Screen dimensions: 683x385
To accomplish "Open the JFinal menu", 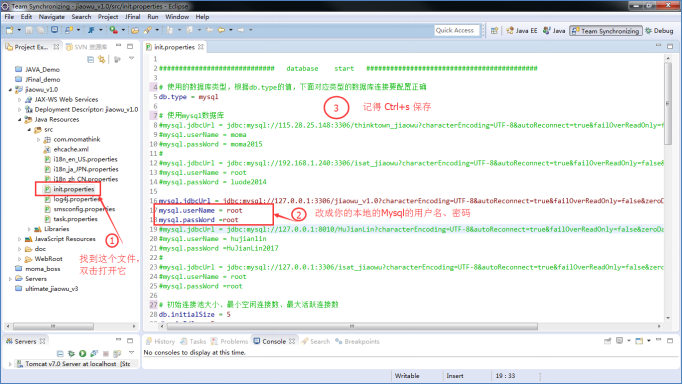I will click(x=132, y=17).
